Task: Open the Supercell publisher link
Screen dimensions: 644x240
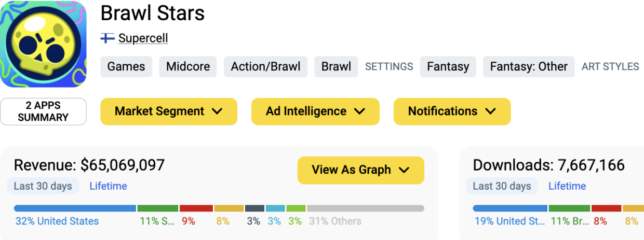Action: coord(143,38)
